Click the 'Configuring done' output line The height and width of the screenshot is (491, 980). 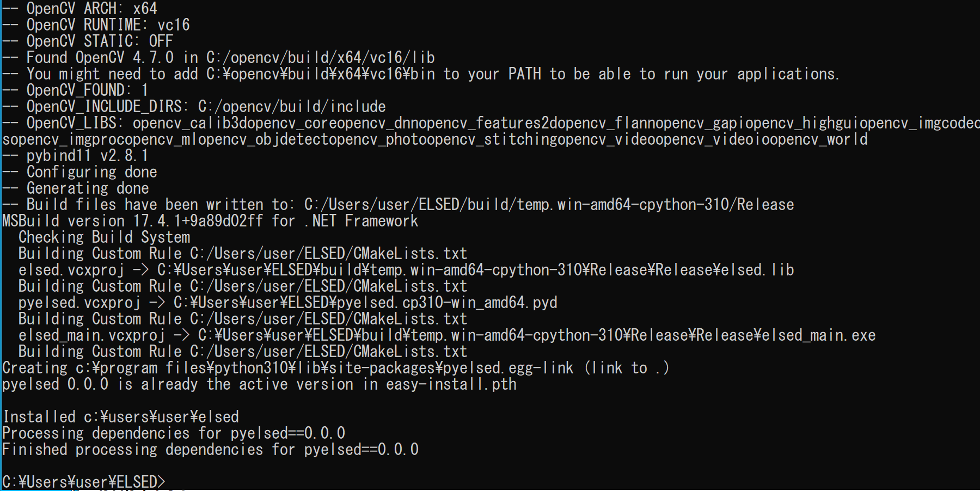pos(79,172)
